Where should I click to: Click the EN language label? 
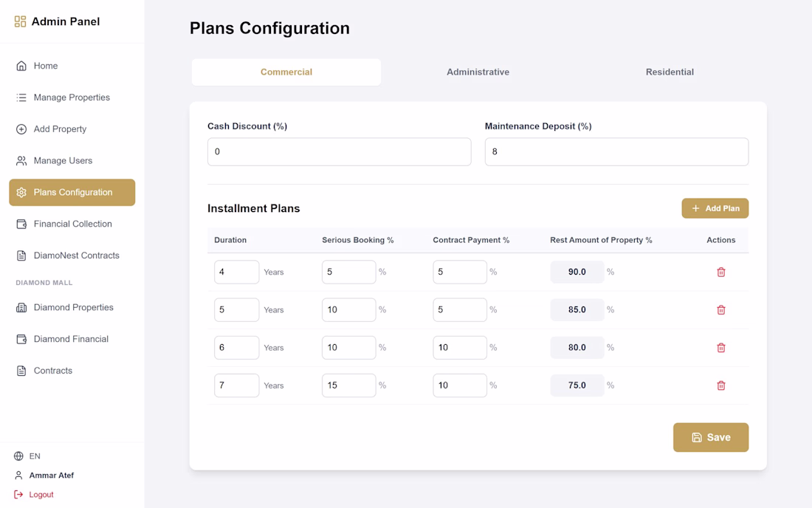click(x=35, y=456)
